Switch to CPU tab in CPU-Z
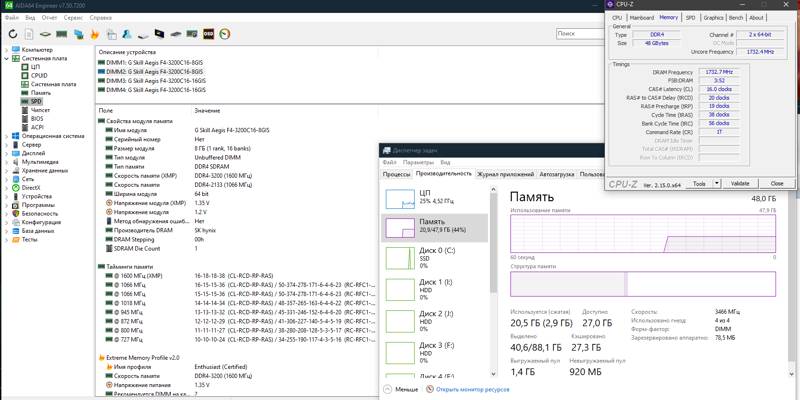The width and height of the screenshot is (800, 400). [x=617, y=17]
